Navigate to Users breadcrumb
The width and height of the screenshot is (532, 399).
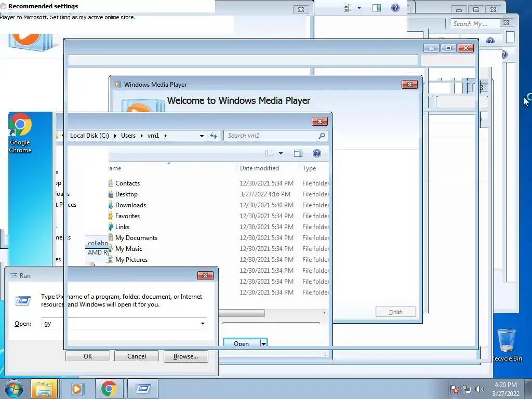point(128,136)
